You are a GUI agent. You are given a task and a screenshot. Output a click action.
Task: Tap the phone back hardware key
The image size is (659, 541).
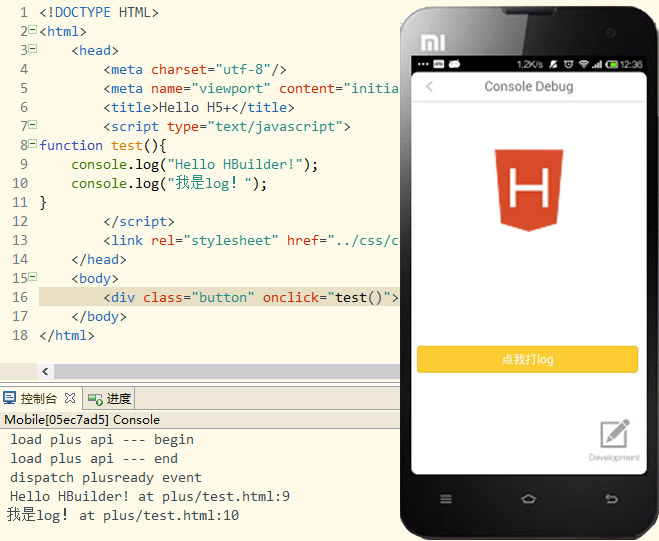click(611, 499)
